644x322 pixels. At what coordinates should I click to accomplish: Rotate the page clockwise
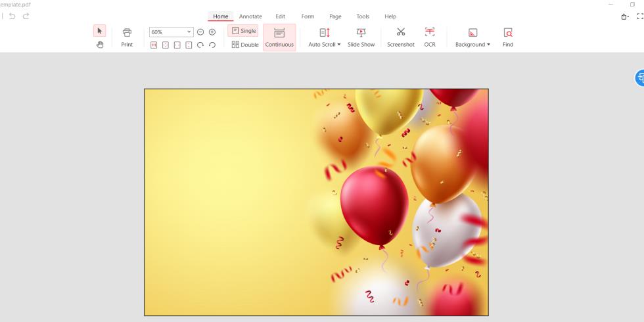click(201, 45)
